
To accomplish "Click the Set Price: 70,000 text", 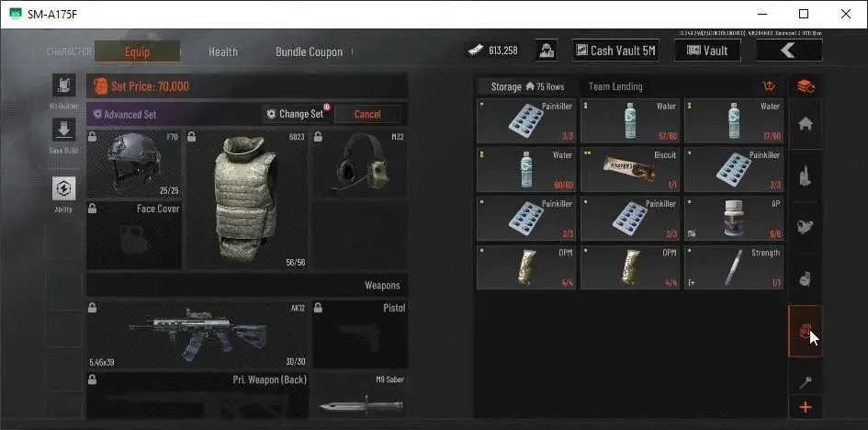I will (150, 86).
